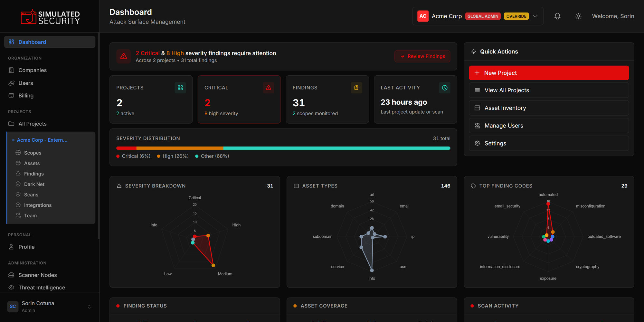This screenshot has height=322, width=644.
Task: Open the notifications bell
Action: click(x=557, y=16)
